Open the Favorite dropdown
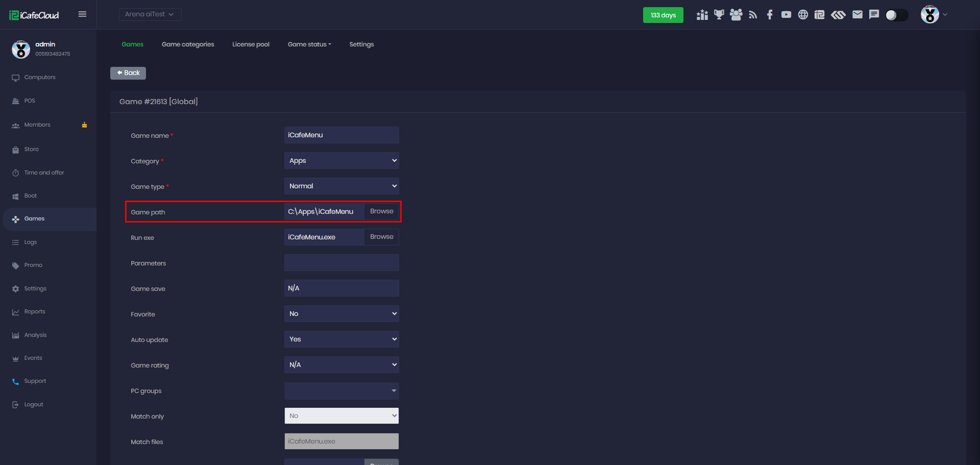Image resolution: width=980 pixels, height=465 pixels. coord(341,314)
